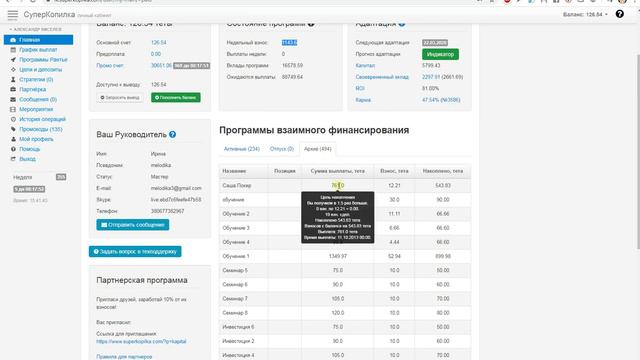Click the briefcase icon beside Партнёрка
640x360 pixels.
(x=13, y=89)
